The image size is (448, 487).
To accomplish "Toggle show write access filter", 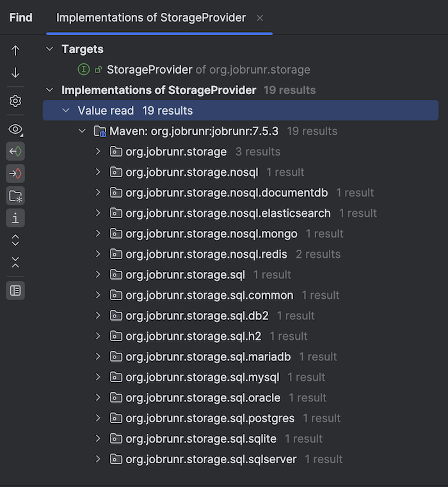I will tap(15, 173).
